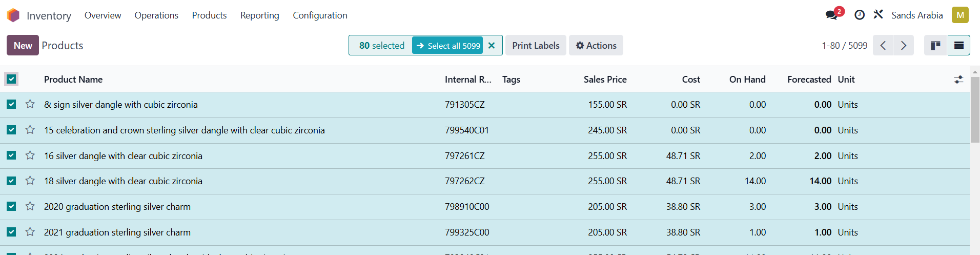
Task: Switch to list view
Action: [958, 46]
